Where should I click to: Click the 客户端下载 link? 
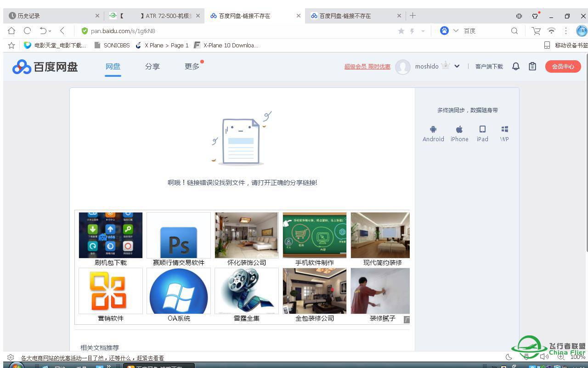click(489, 66)
